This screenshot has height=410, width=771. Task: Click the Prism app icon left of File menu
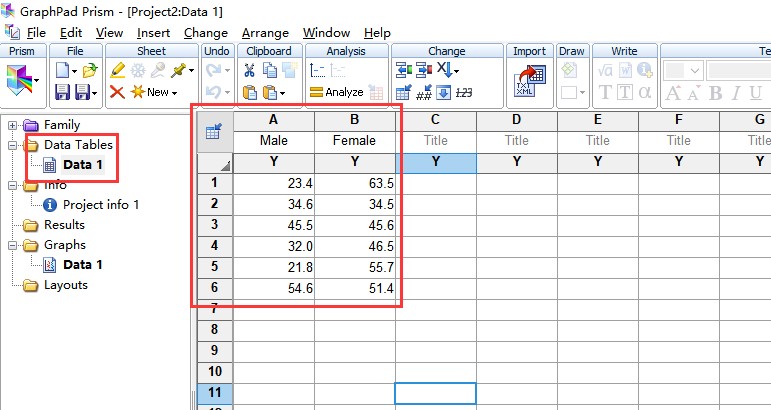point(12,32)
